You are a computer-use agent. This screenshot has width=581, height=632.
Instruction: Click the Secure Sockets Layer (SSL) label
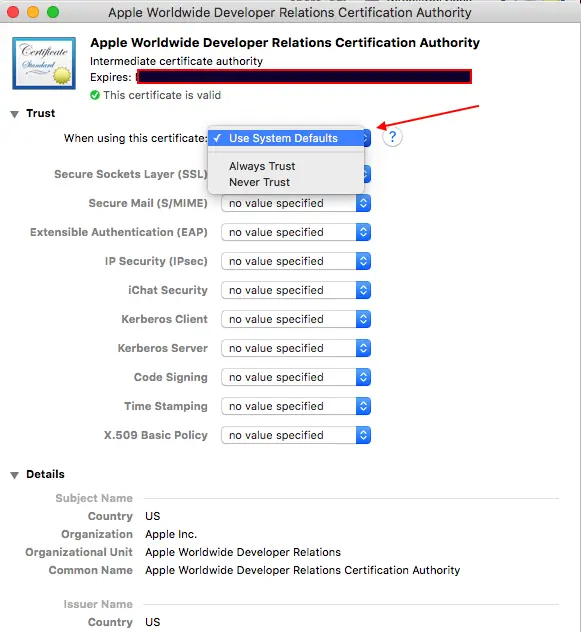tap(131, 174)
